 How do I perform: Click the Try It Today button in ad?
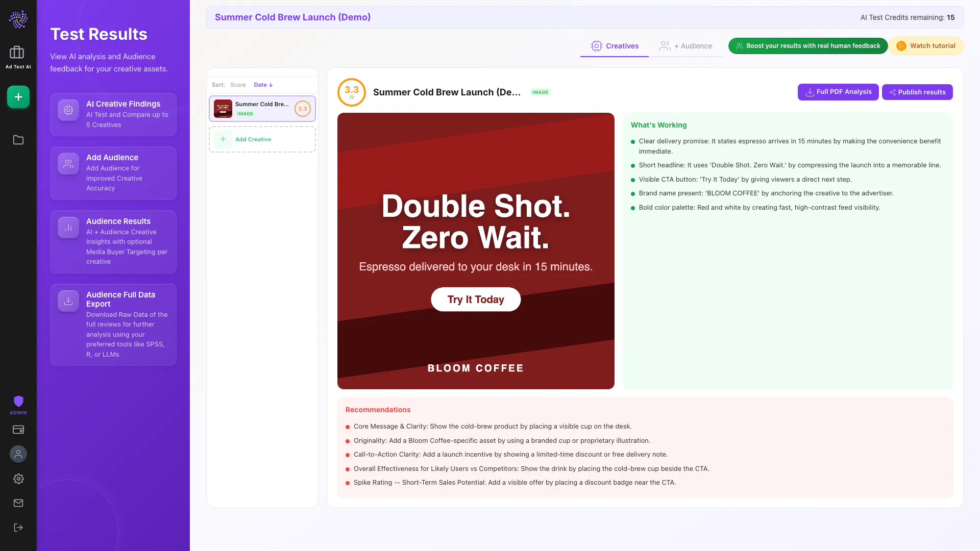[x=476, y=299]
